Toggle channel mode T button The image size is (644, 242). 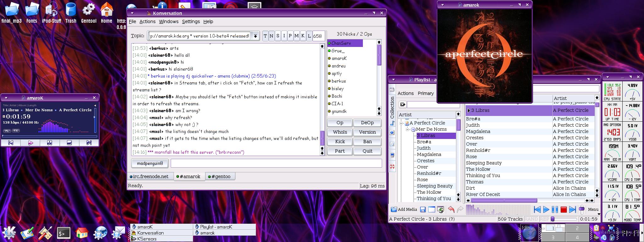(265, 36)
